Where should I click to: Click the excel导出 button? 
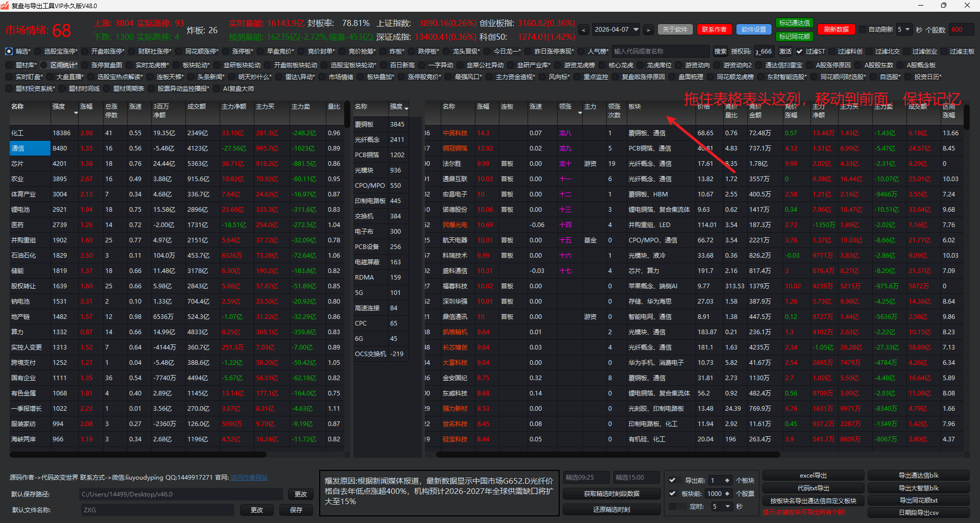(813, 476)
